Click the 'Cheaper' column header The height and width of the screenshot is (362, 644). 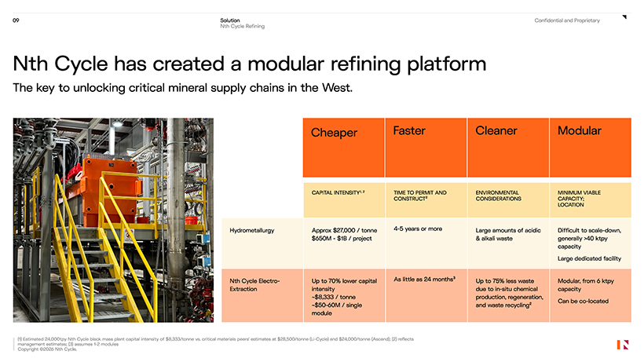(344, 148)
